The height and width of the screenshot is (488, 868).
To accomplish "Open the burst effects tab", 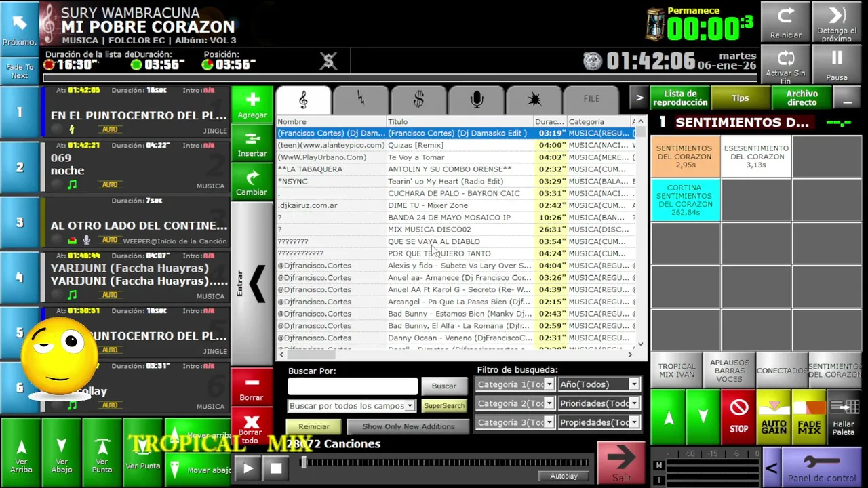I will [x=534, y=100].
